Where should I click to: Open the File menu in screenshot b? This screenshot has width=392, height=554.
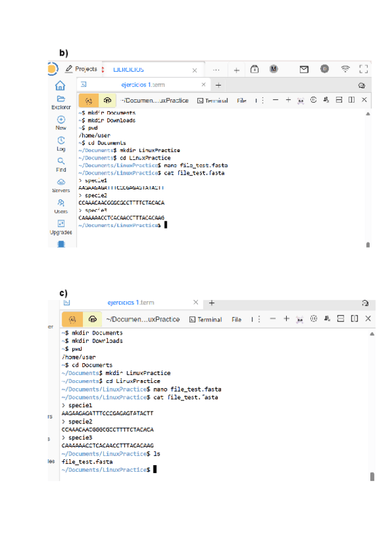click(241, 101)
